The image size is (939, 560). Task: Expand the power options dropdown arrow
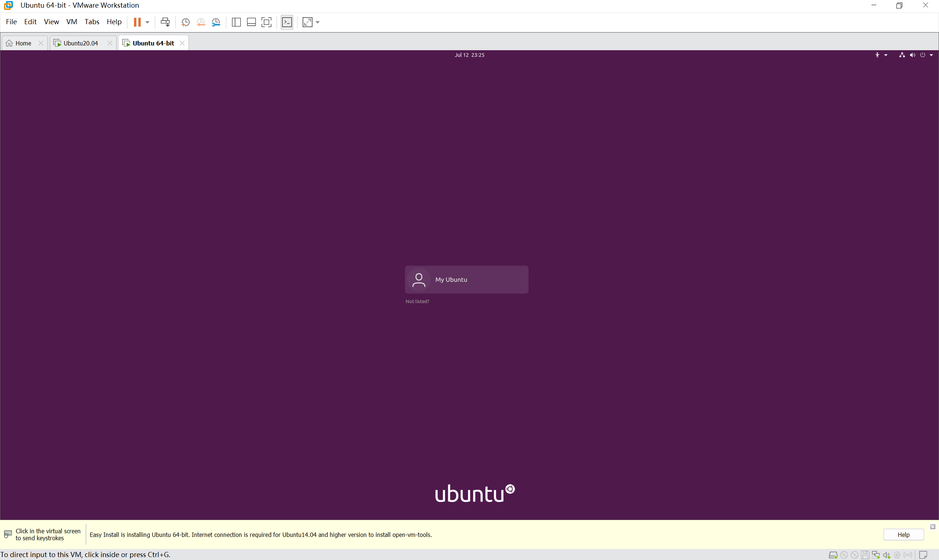pyautogui.click(x=147, y=22)
